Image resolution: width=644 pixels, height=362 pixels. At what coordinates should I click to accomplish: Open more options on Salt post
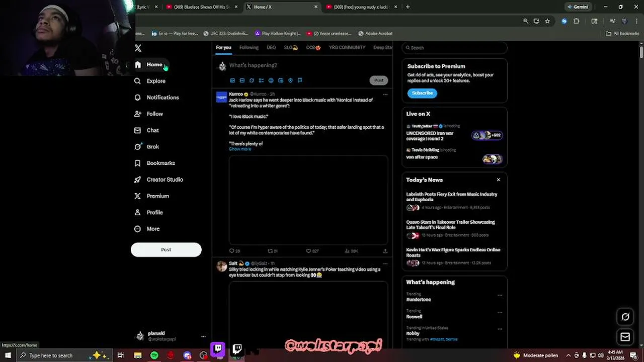coord(385,263)
